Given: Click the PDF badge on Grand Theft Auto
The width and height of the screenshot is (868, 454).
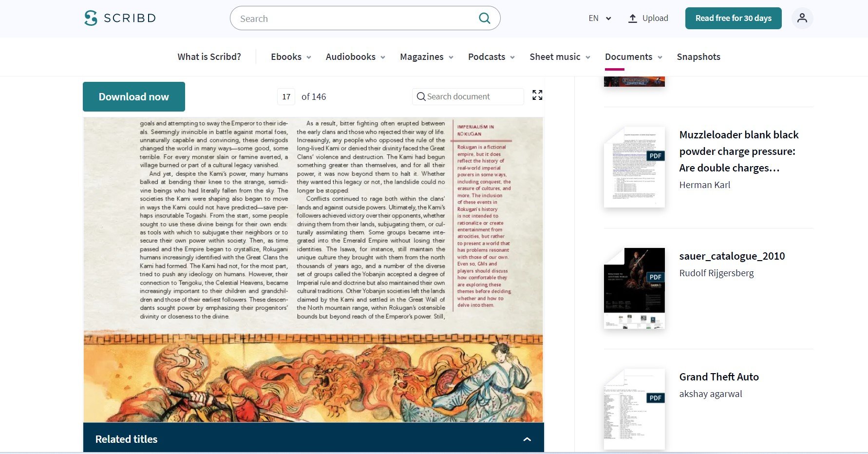Looking at the screenshot, I should click(655, 398).
